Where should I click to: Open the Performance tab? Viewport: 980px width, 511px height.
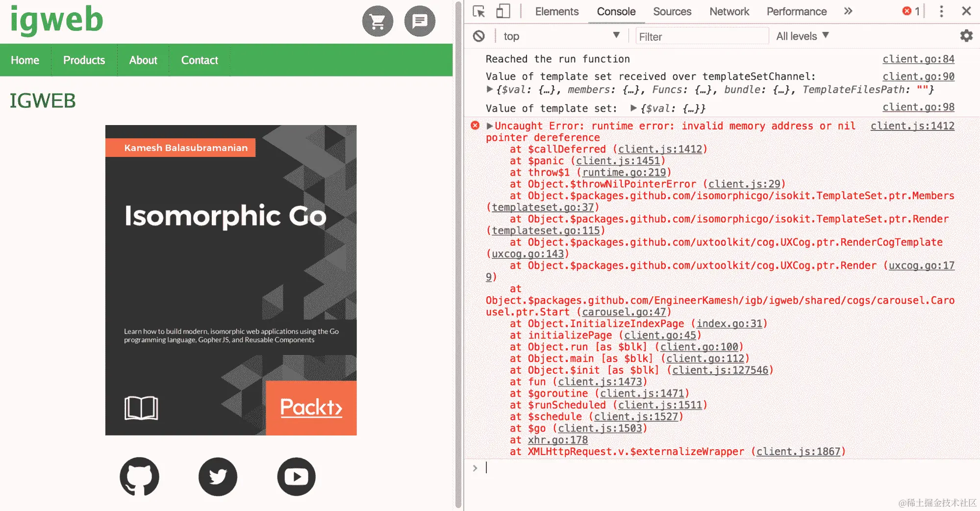pyautogui.click(x=797, y=11)
